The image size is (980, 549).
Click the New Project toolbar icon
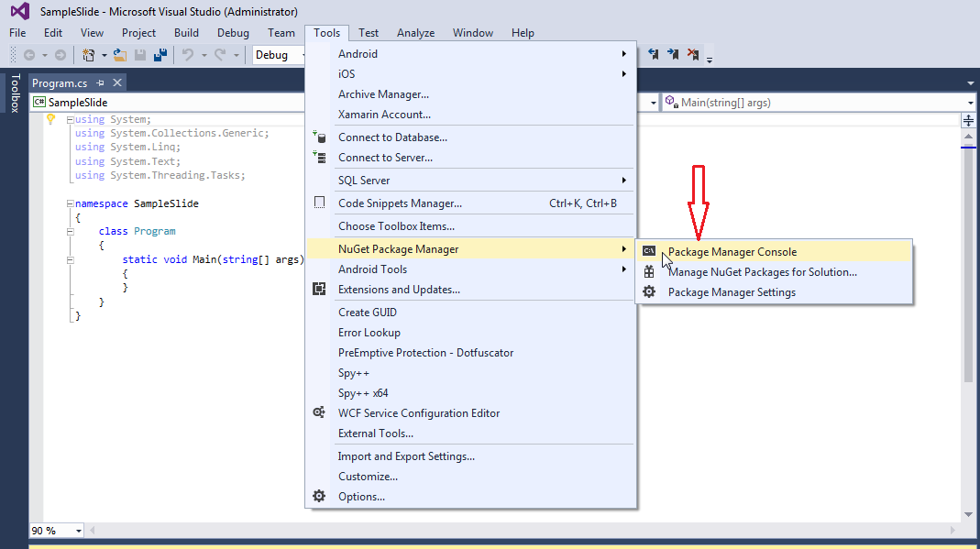(x=89, y=55)
